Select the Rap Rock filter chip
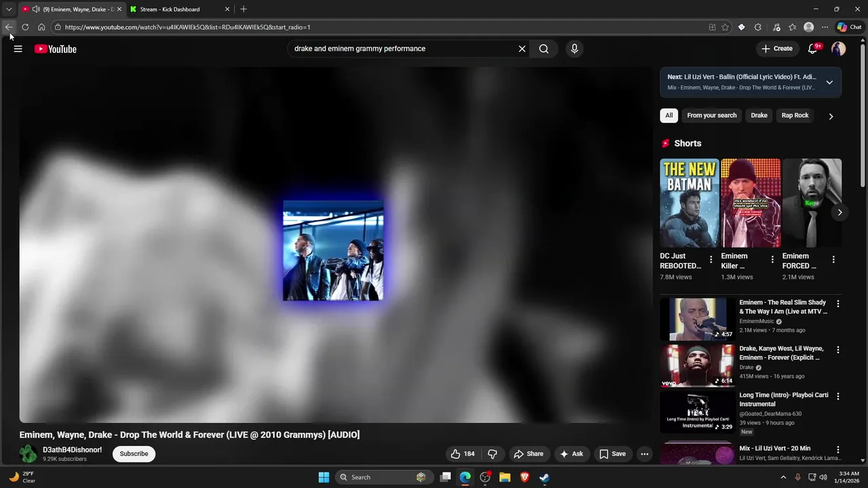Image resolution: width=868 pixels, height=488 pixels. [795, 115]
